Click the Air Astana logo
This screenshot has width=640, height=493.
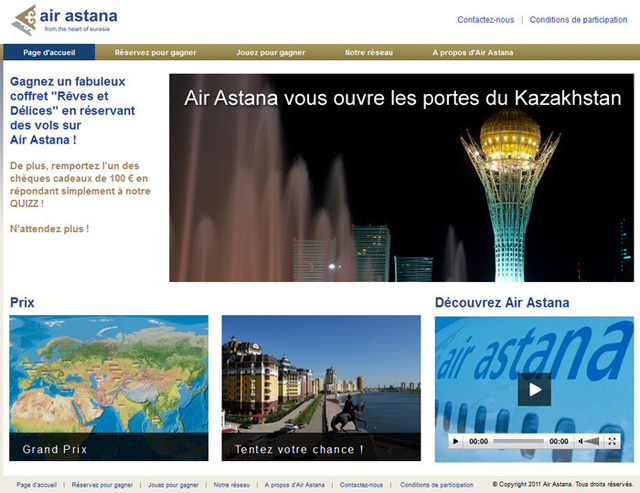[64, 20]
